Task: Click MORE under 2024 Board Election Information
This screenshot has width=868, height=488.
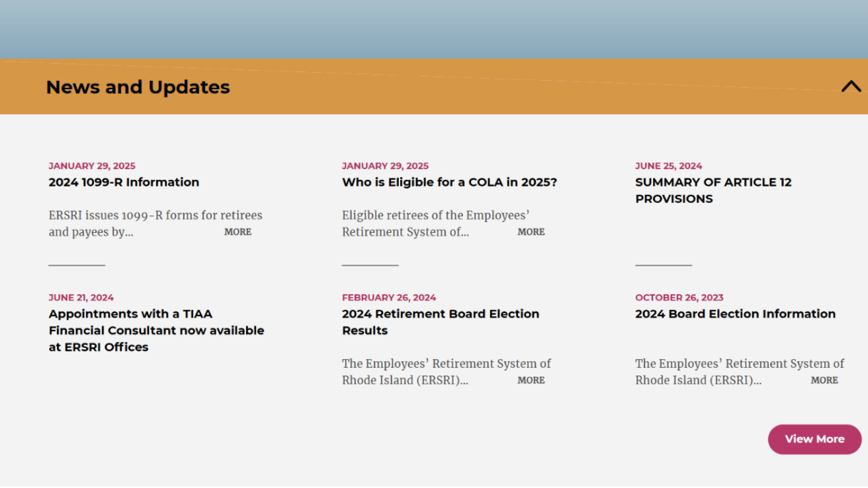Action: pyautogui.click(x=824, y=380)
